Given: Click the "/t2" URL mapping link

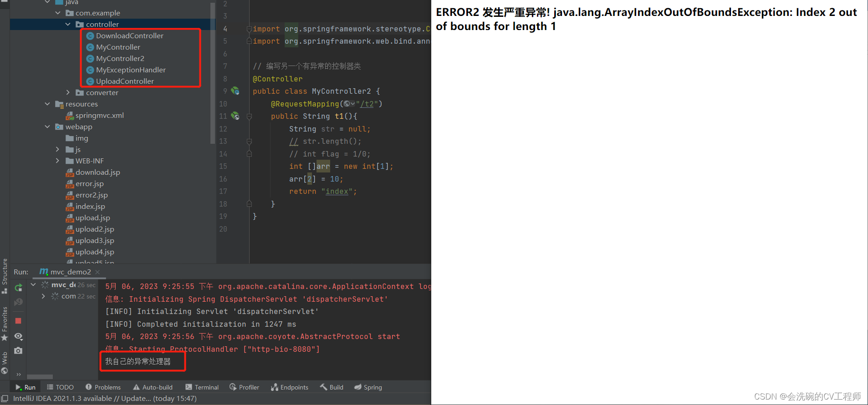Looking at the screenshot, I should click(367, 104).
